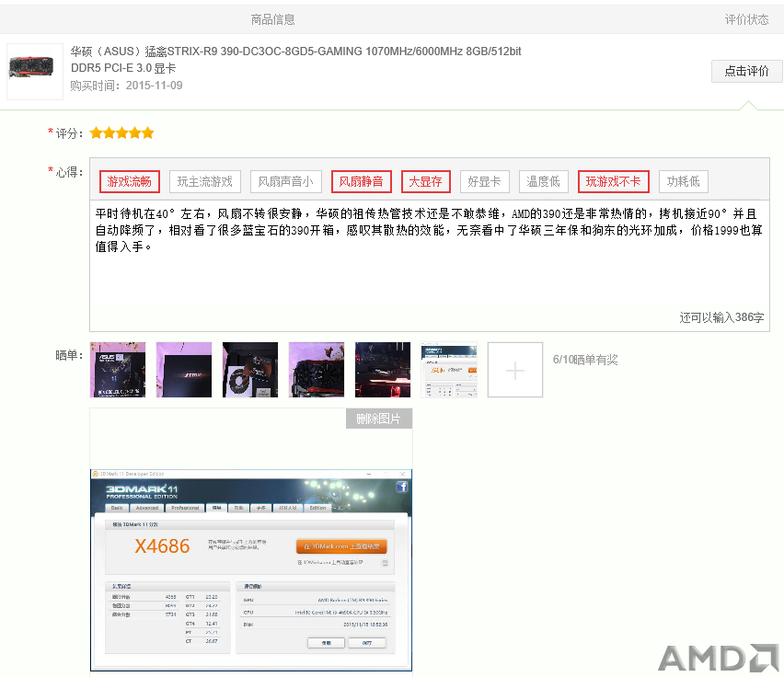Open the ASUS box photo thumbnail
Viewport: 784px width, 677px height.
tap(118, 370)
